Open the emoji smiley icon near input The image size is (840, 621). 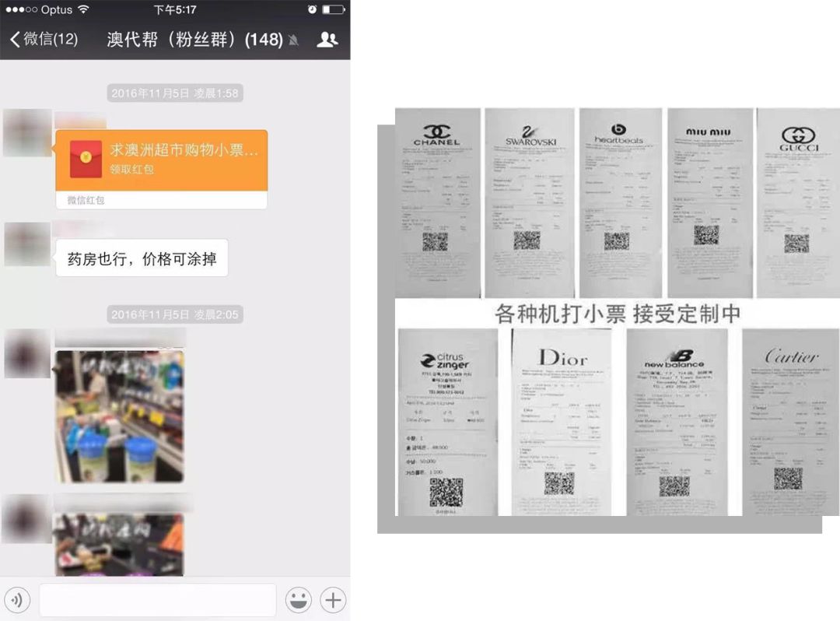click(x=299, y=599)
